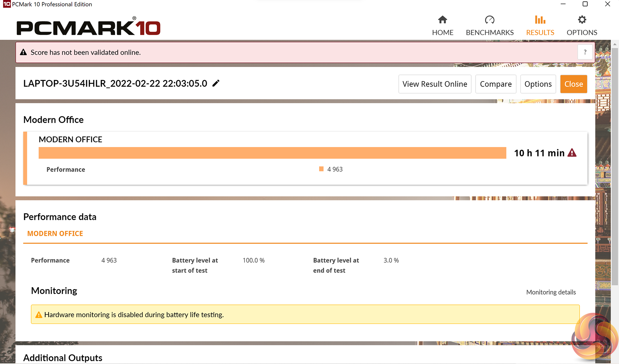Close the PCMark 10 window

click(x=608, y=4)
